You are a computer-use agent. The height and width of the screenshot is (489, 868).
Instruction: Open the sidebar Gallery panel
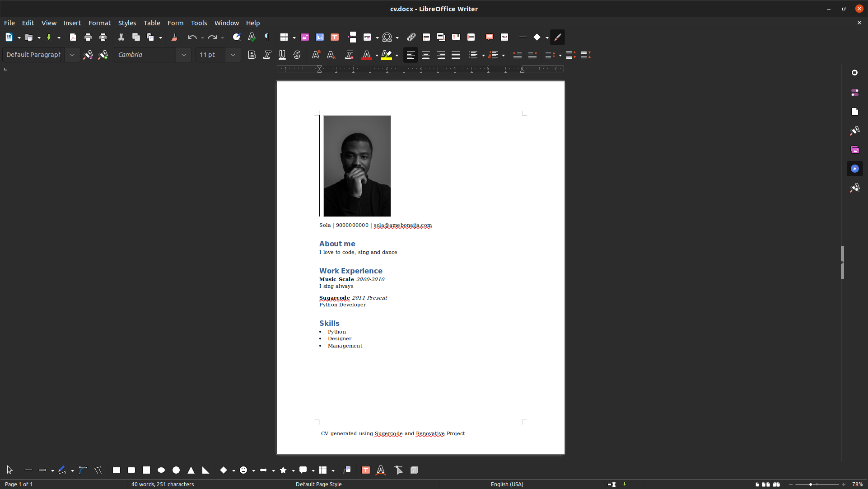(x=854, y=150)
